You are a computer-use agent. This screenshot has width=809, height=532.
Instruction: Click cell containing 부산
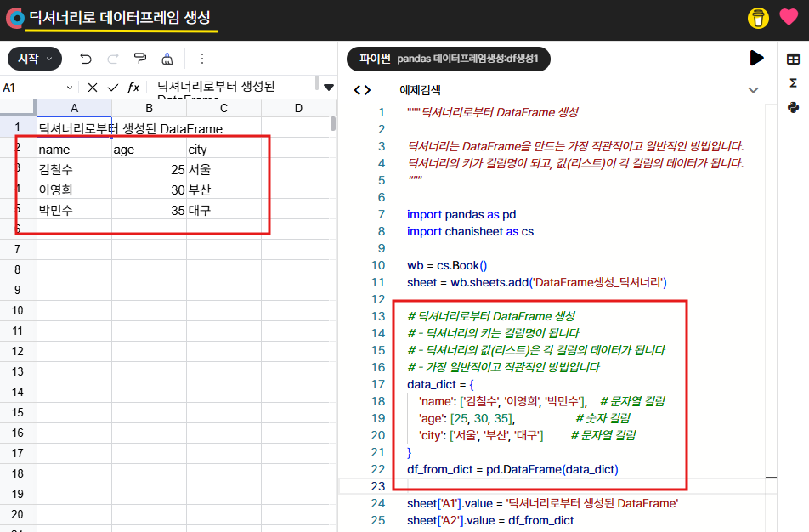tap(224, 190)
